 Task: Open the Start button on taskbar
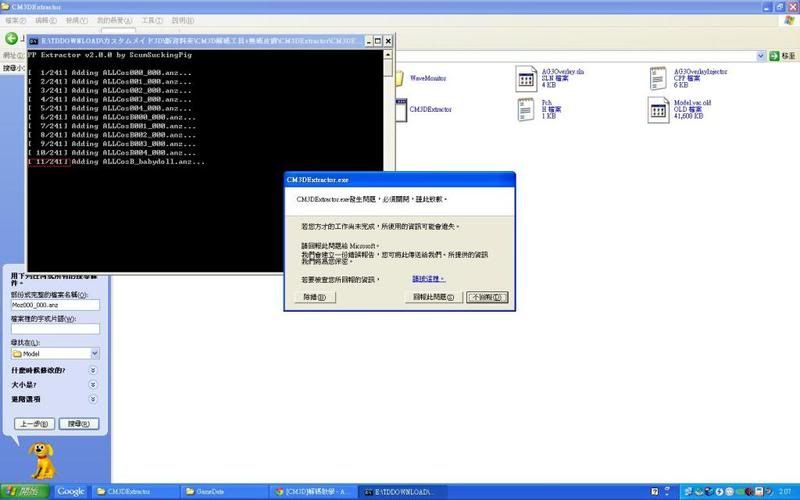pyautogui.click(x=24, y=491)
